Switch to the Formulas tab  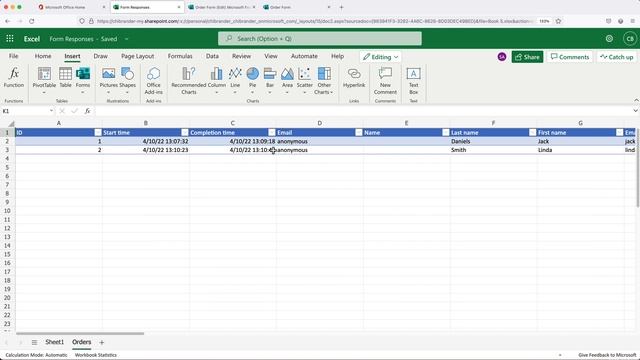180,56
